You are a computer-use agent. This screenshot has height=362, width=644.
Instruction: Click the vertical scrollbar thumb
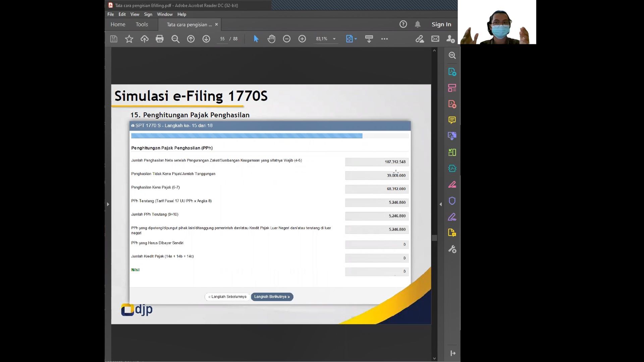click(x=434, y=238)
